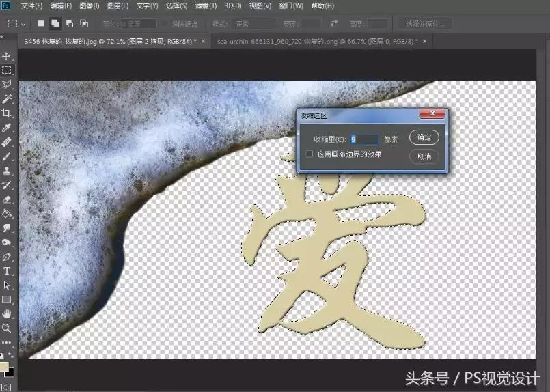550x392 pixels.
Task: Open the 选择(S) menu
Action: point(176,5)
